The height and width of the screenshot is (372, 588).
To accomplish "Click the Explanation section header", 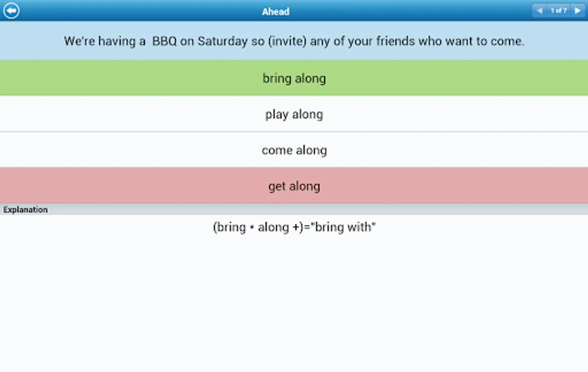I will point(26,210).
